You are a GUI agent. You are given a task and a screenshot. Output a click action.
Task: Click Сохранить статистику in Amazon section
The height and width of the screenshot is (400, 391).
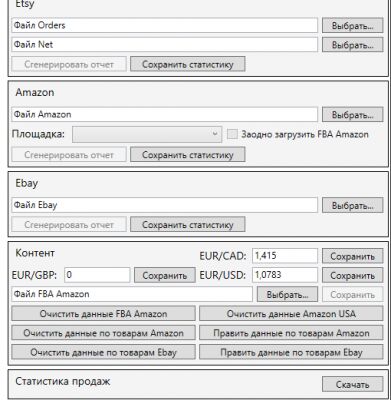click(x=188, y=155)
